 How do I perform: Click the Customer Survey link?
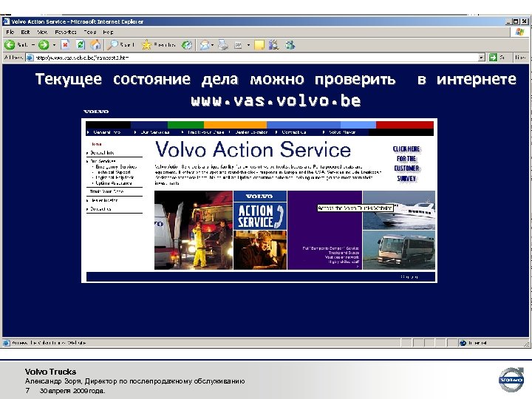[406, 163]
